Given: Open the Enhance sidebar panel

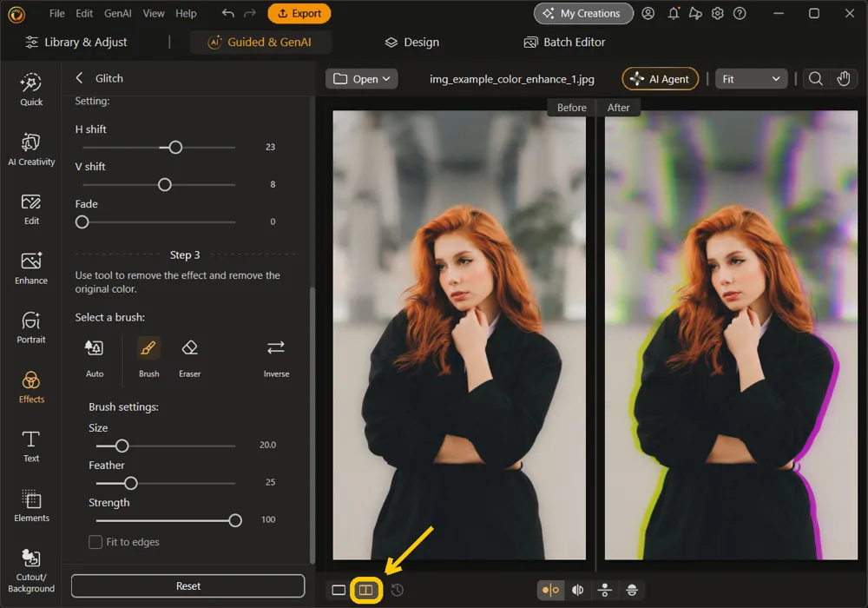Looking at the screenshot, I should pyautogui.click(x=31, y=268).
